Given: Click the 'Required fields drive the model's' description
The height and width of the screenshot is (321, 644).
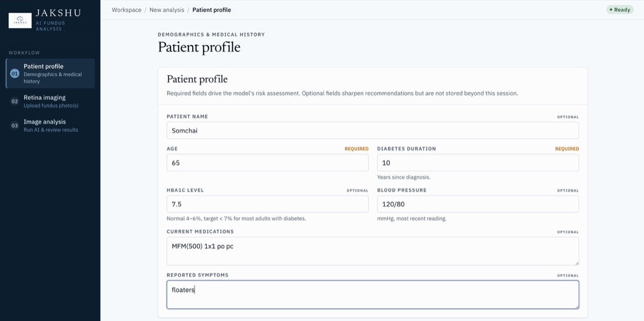Looking at the screenshot, I should [x=342, y=93].
